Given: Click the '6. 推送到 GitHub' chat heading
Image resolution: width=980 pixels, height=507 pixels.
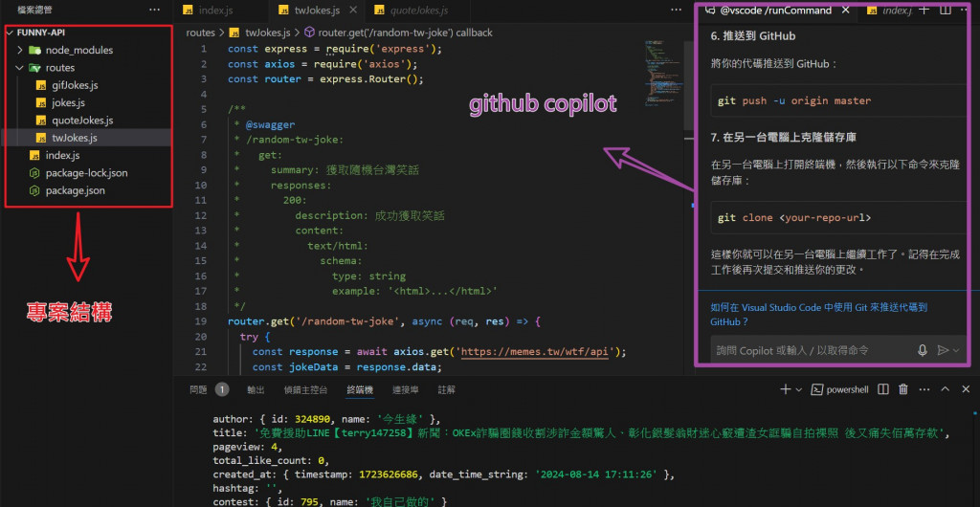Looking at the screenshot, I should pos(753,36).
